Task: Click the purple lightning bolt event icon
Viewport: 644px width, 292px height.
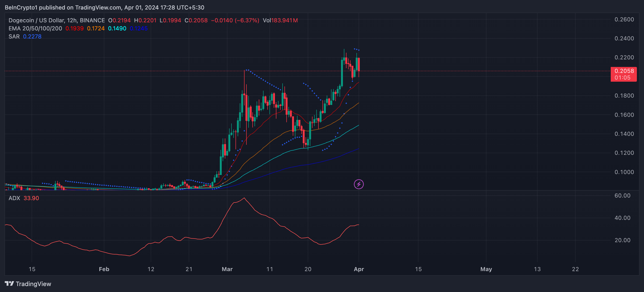Action: (x=359, y=184)
